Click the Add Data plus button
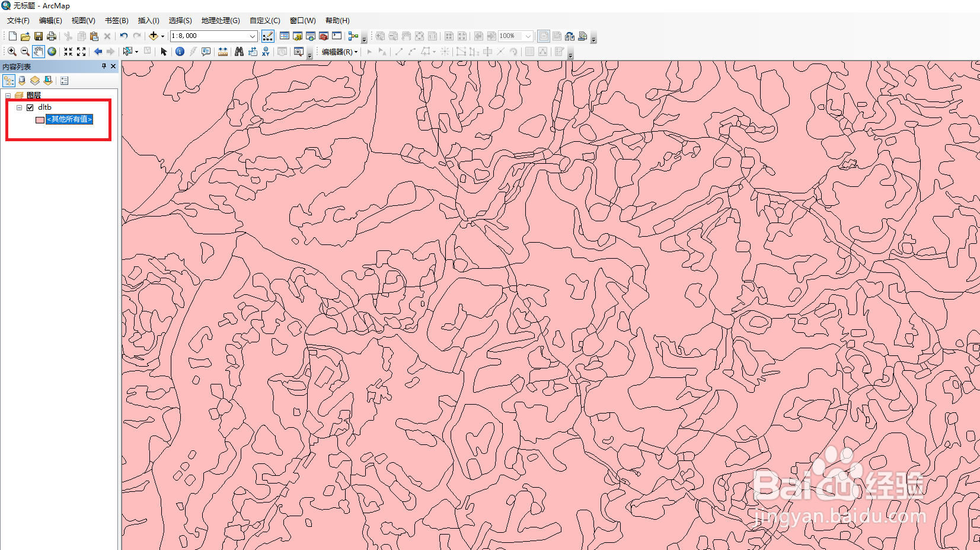 [x=154, y=36]
